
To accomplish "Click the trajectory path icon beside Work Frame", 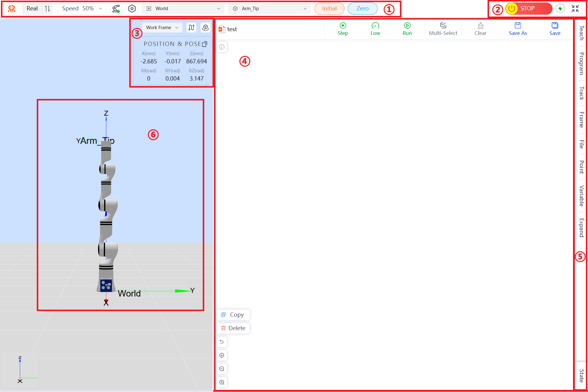I will click(x=191, y=28).
